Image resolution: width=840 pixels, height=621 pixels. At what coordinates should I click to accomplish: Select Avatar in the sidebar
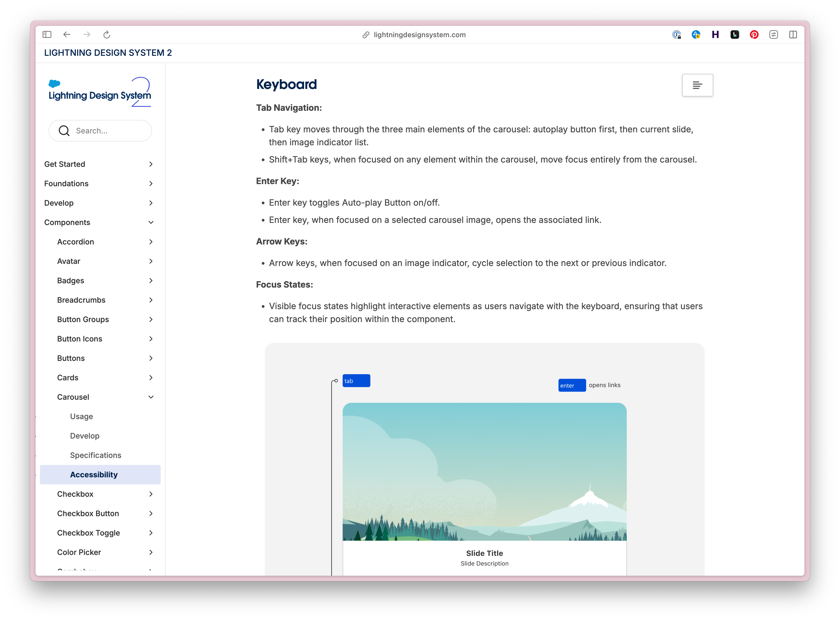(x=68, y=261)
